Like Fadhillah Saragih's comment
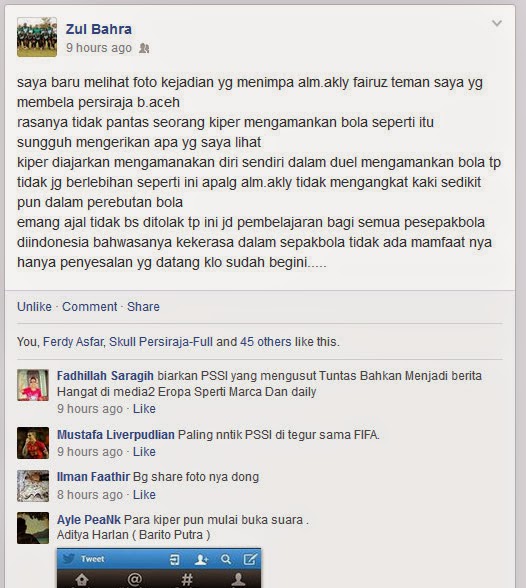526x588 pixels. pyautogui.click(x=144, y=408)
